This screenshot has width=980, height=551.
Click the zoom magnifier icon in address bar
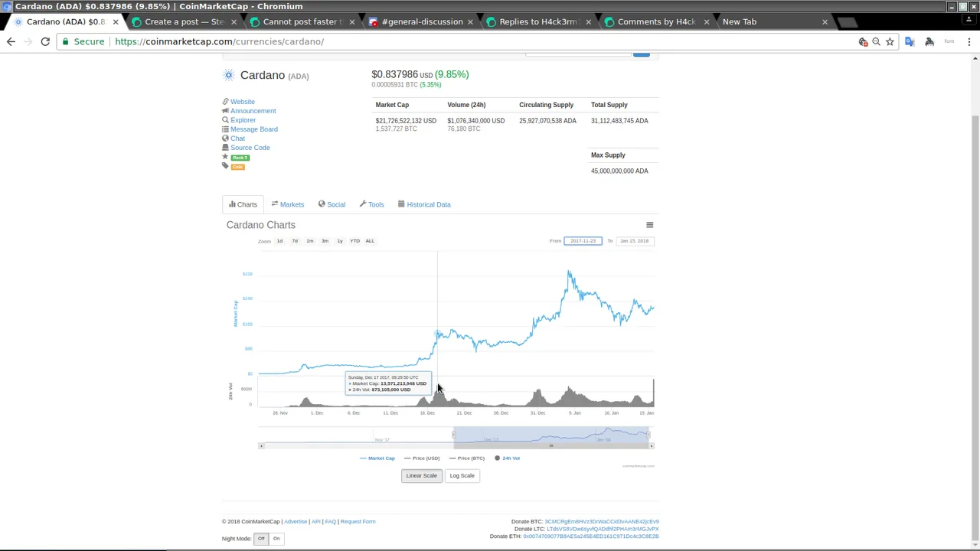(876, 42)
